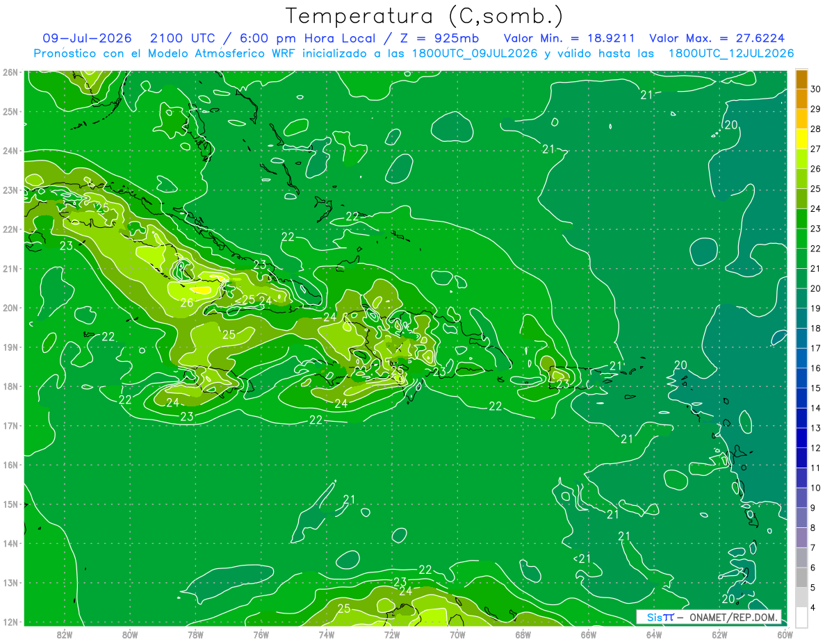This screenshot has height=644, width=834.
Task: Click the lime swatch between 26 and 27
Action: point(801,159)
